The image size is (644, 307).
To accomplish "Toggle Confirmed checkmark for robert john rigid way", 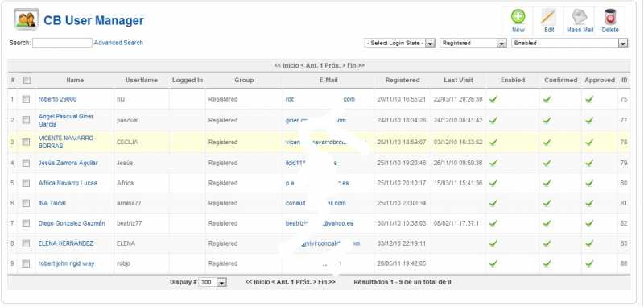I will pos(547,263).
